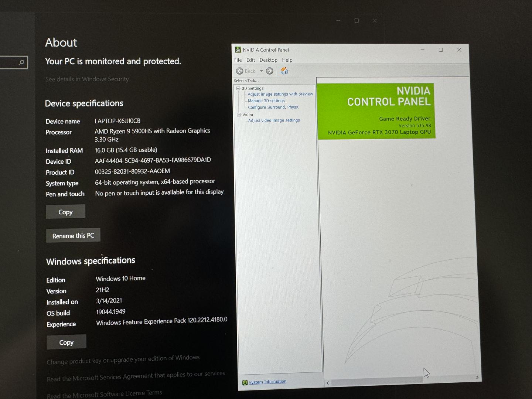
Task: Click the Installed RAM value 16.0 GB
Action: [x=126, y=150]
